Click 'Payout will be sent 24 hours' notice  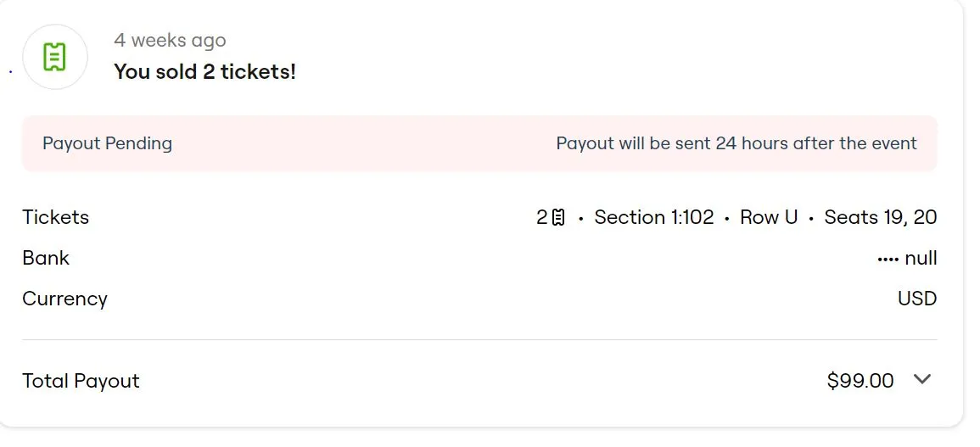[x=736, y=143]
